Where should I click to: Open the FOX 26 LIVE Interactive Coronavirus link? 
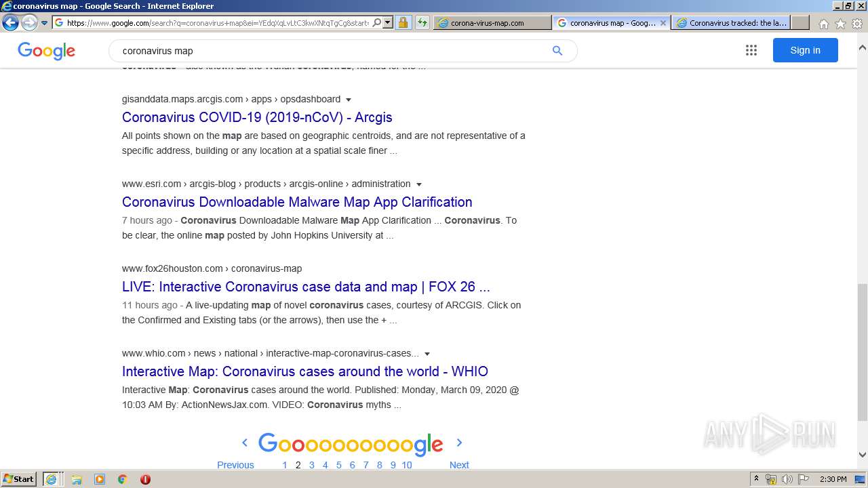(306, 287)
